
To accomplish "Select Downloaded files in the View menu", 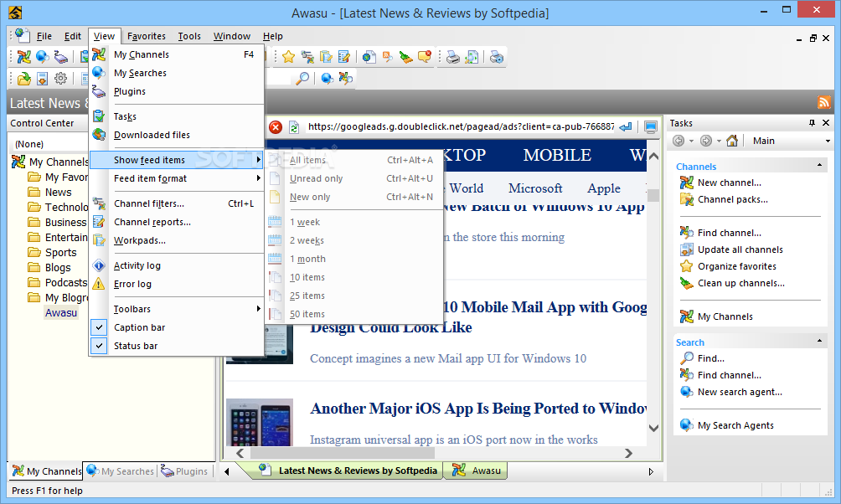I will 177,135.
